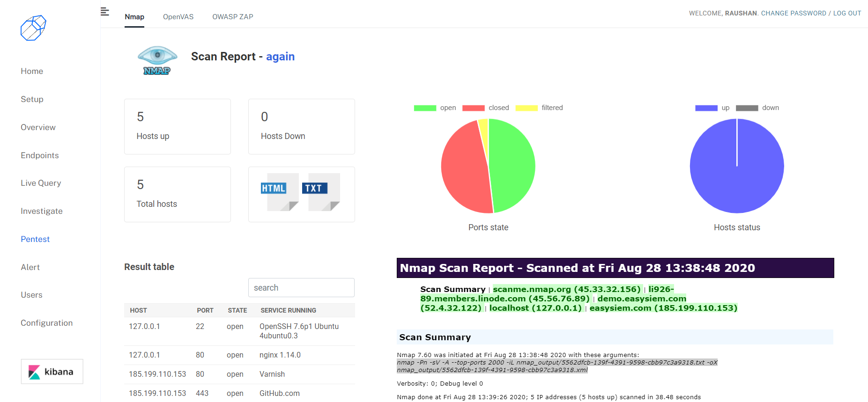Viewport: 868px width, 402px height.
Task: Open the 'again' scan name link
Action: [280, 57]
